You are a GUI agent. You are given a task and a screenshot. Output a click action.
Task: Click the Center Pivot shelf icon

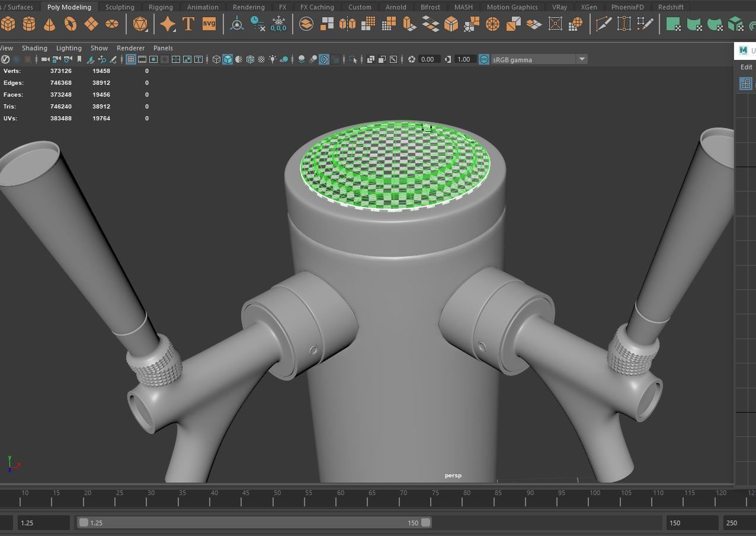[237, 24]
